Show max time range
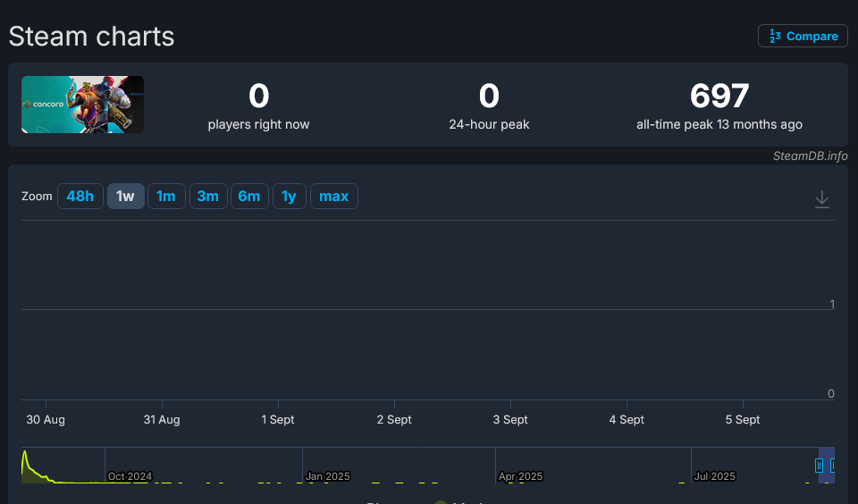 click(334, 196)
